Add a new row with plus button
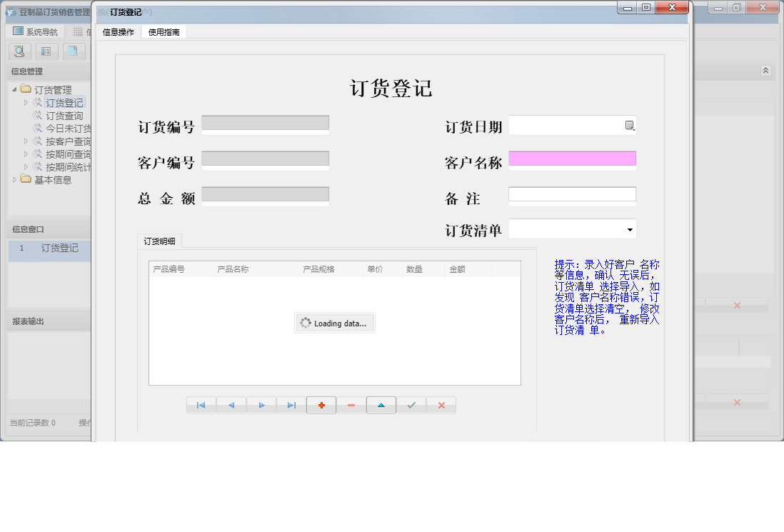This screenshot has width=784, height=532. [321, 406]
